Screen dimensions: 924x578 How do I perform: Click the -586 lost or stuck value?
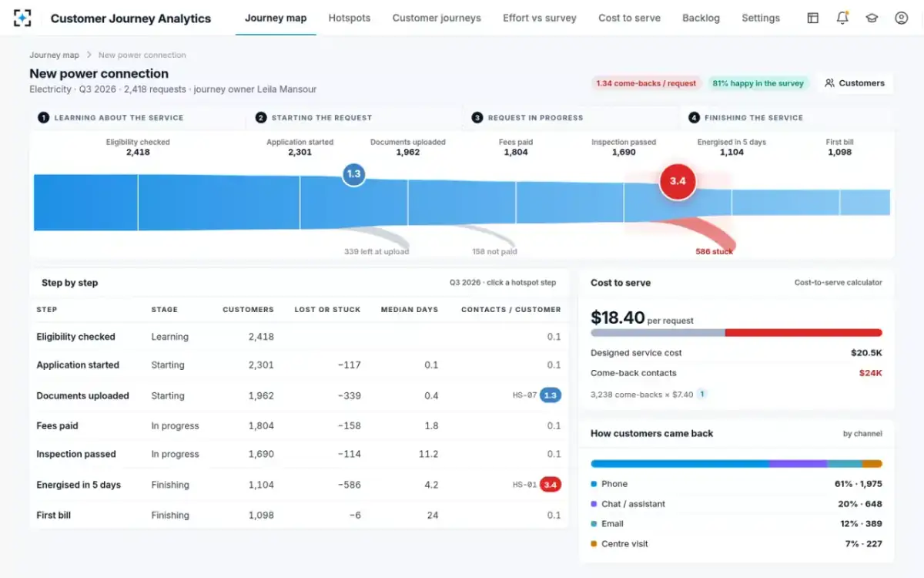349,485
